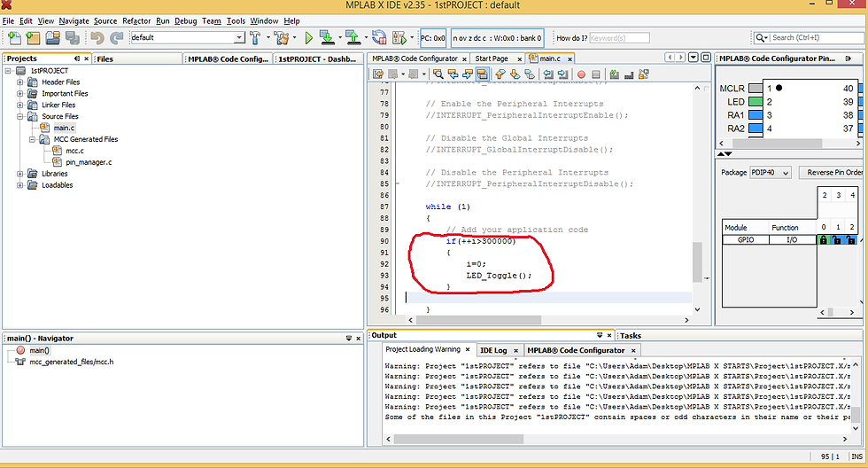Switch to the IDE Log output tab
This screenshot has width=868, height=468.
coord(493,350)
